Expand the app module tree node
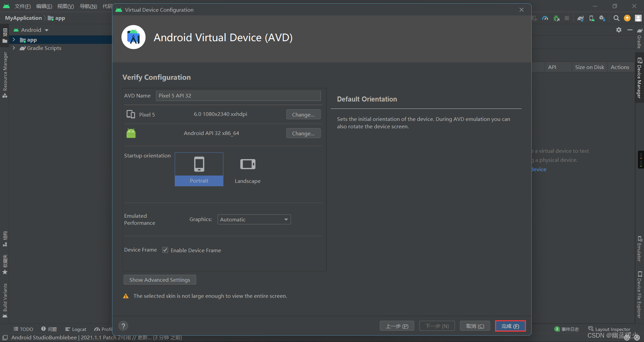644x342 pixels. pos(14,40)
